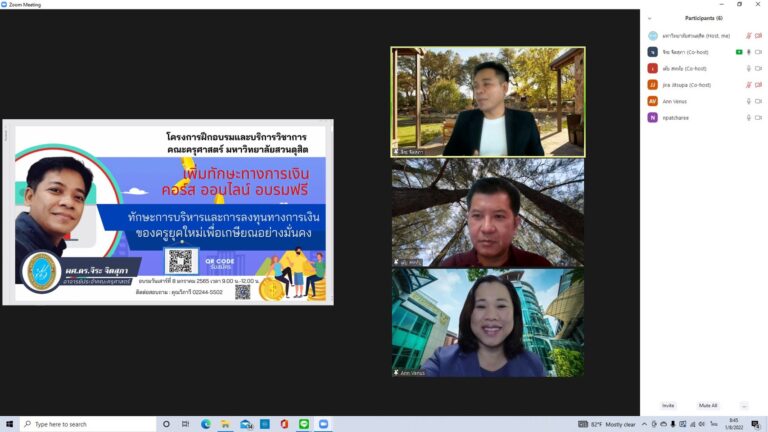Click the camera icon for npatcharee
The width and height of the screenshot is (768, 432).
(x=758, y=118)
